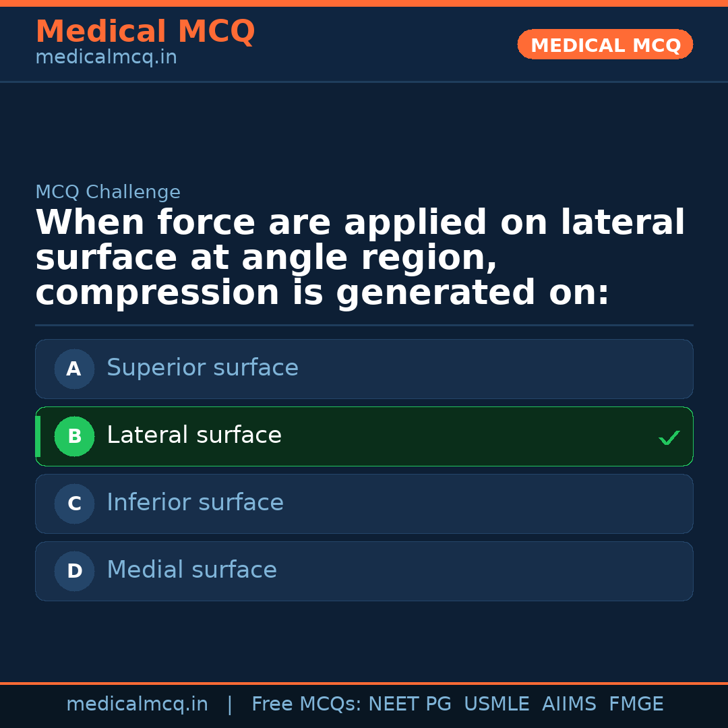Image resolution: width=728 pixels, height=728 pixels.
Task: Click the green letter B circle icon
Action: coord(74,436)
